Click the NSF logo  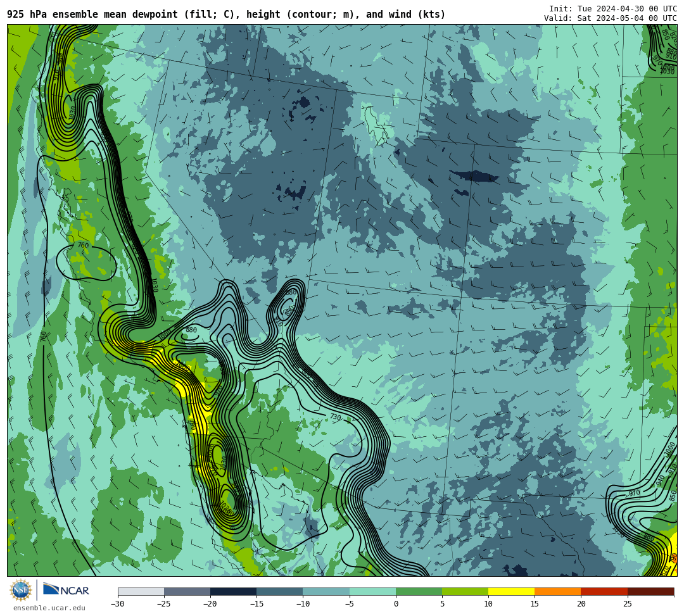21,591
